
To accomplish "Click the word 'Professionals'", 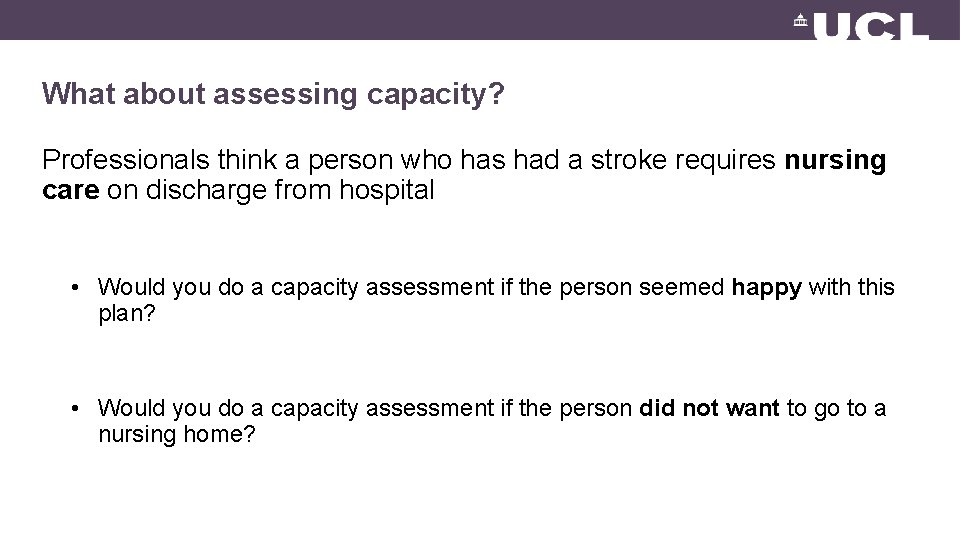I will click(x=126, y=160).
